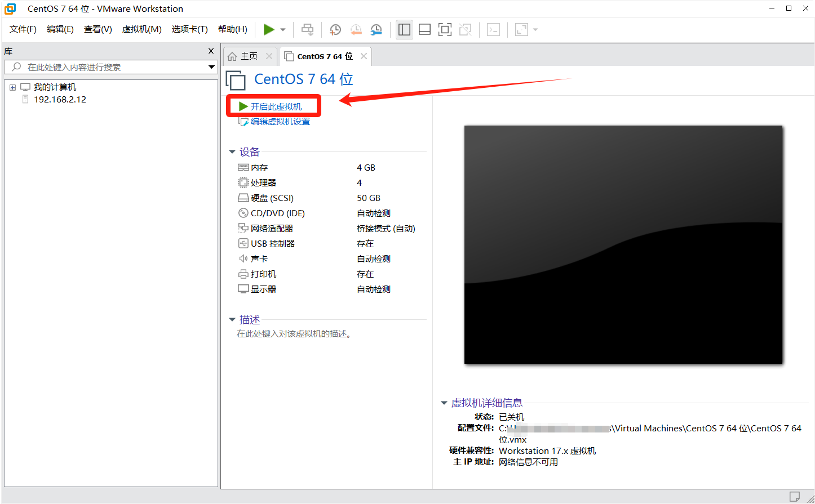
Task: Toggle the thumbnail bar view
Action: point(424,30)
